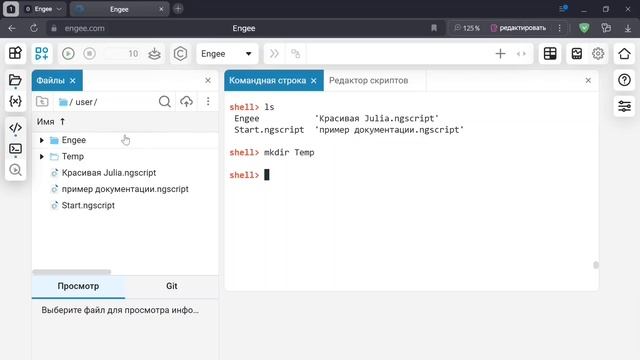Select the Temp folder row

tap(125, 156)
